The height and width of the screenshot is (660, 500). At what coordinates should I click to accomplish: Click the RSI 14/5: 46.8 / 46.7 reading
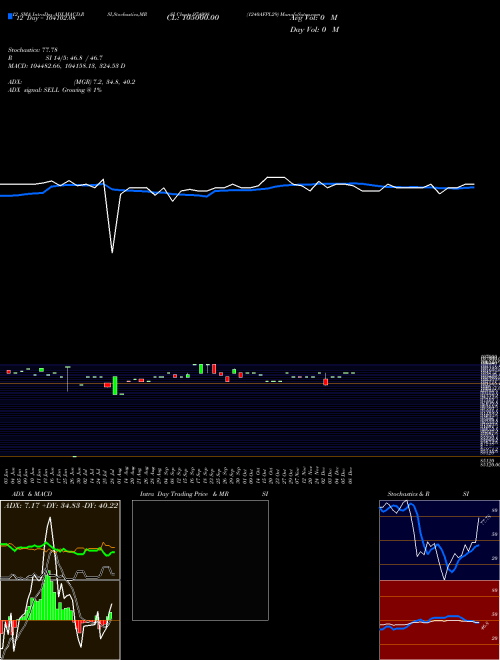coord(55,58)
